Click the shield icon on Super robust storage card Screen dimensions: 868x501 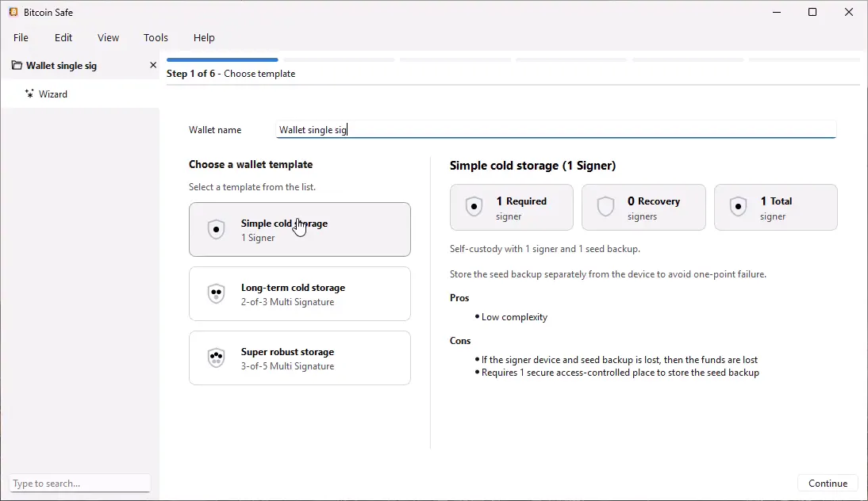pyautogui.click(x=216, y=358)
